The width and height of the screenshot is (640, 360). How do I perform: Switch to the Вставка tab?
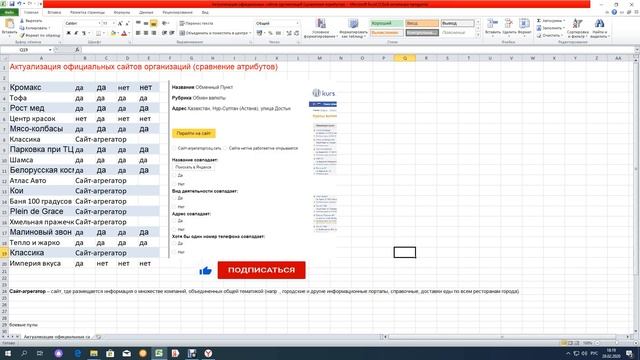tap(54, 13)
